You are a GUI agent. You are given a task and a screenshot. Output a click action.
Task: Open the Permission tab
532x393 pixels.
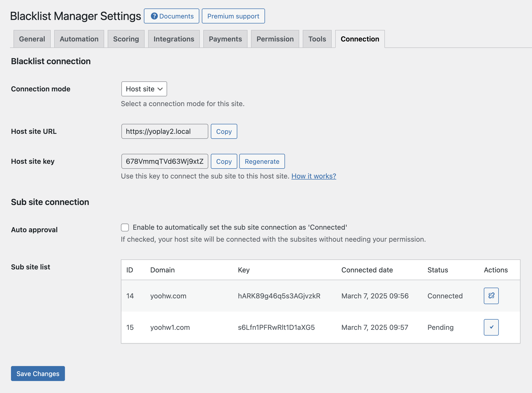pos(275,39)
